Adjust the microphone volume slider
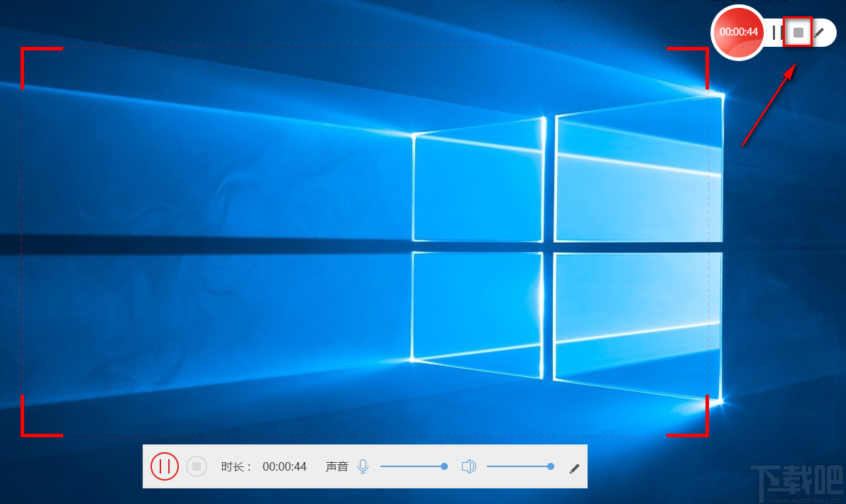The width and height of the screenshot is (846, 504). coord(414,466)
